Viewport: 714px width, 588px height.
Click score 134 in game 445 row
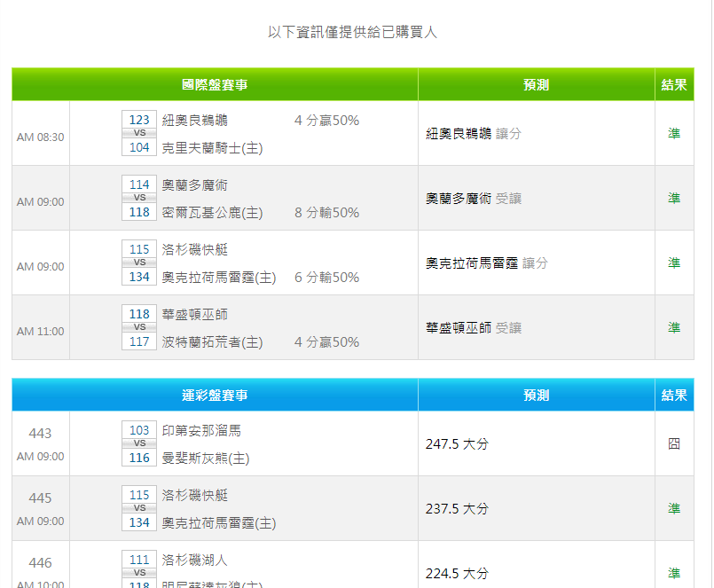[x=139, y=522]
